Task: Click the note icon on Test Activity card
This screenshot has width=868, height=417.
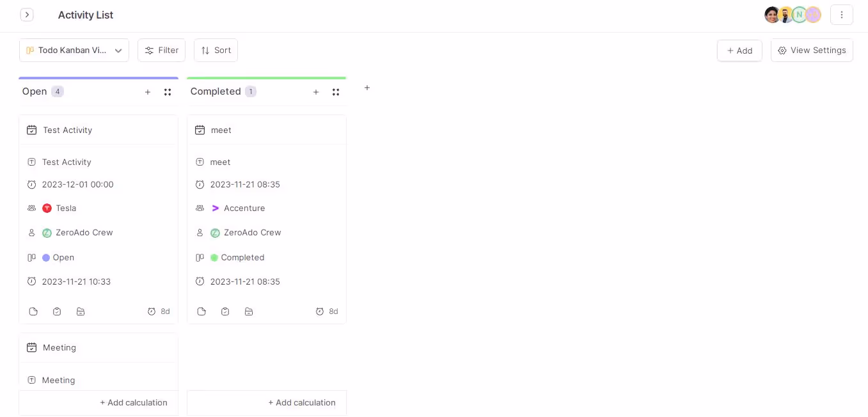Action: pyautogui.click(x=33, y=311)
